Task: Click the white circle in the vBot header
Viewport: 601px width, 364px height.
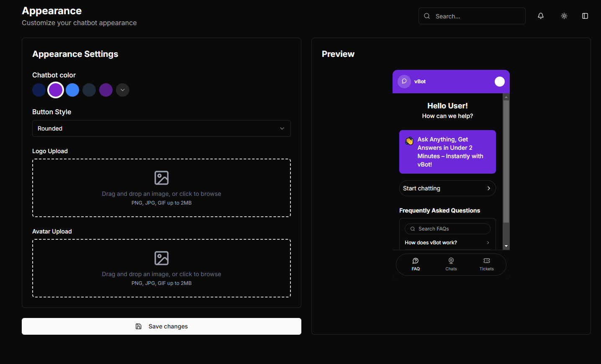Action: (500, 82)
